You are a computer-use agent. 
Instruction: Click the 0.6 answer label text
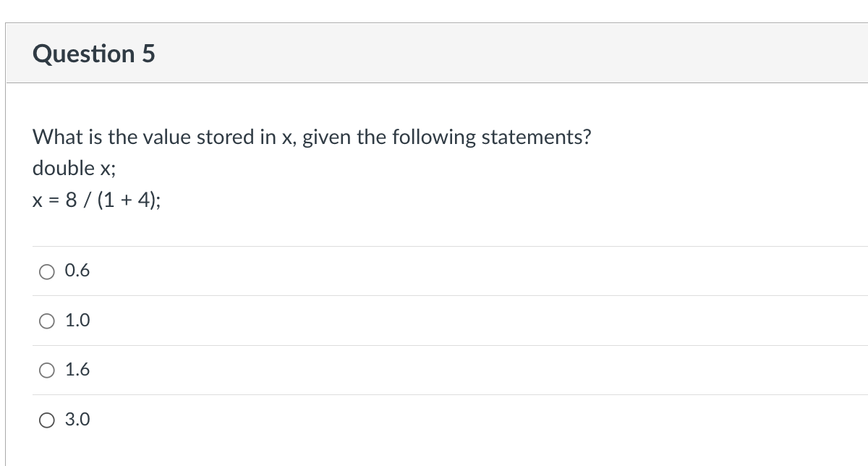pyautogui.click(x=77, y=271)
